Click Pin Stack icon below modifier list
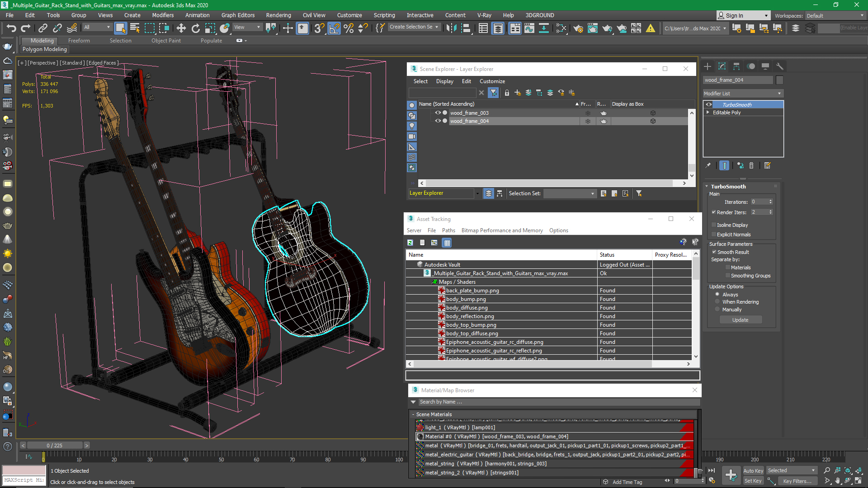This screenshot has width=868, height=488. (x=708, y=166)
